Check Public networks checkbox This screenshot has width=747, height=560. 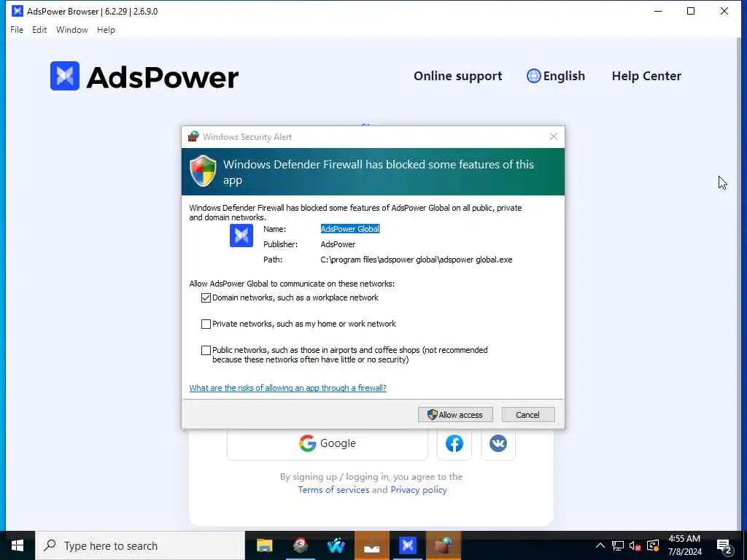coord(206,351)
